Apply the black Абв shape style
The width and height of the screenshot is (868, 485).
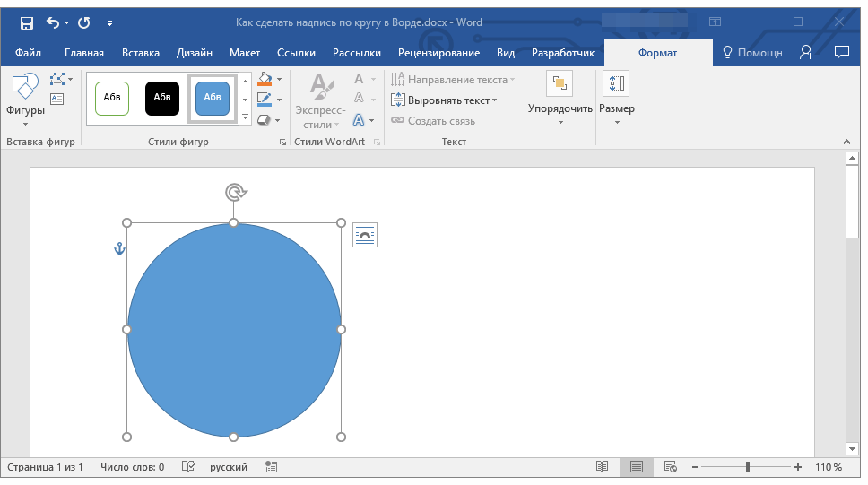click(162, 98)
